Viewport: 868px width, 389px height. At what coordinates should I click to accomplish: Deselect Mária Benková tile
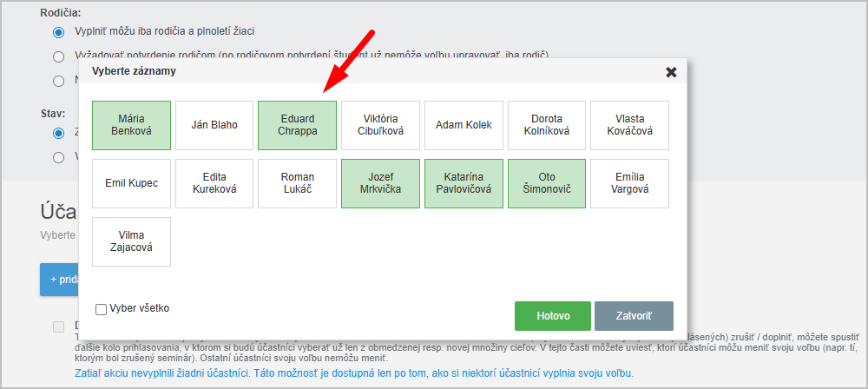(131, 125)
